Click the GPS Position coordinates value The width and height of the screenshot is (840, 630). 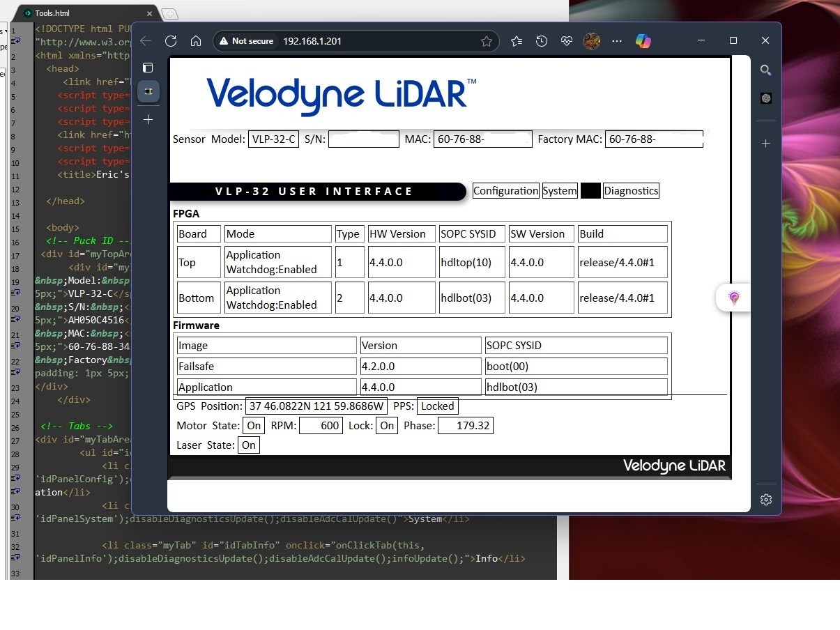click(x=316, y=406)
